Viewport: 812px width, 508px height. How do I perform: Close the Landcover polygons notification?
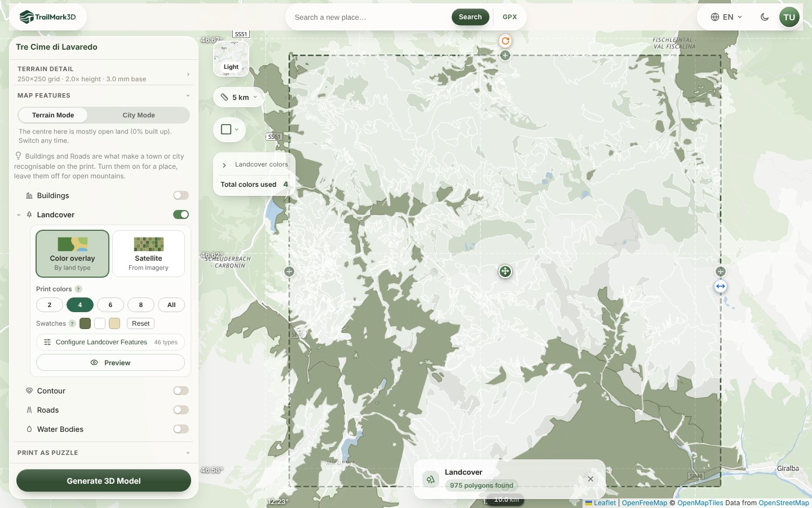click(590, 479)
